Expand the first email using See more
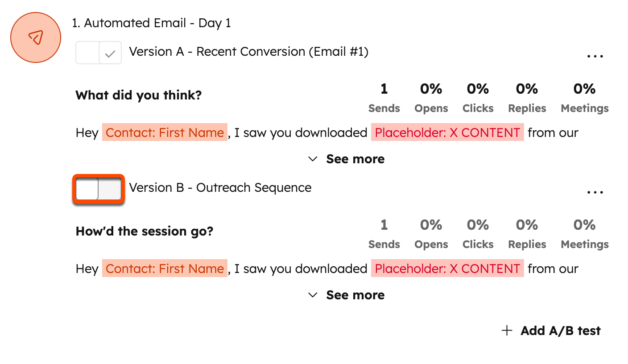 pyautogui.click(x=355, y=159)
